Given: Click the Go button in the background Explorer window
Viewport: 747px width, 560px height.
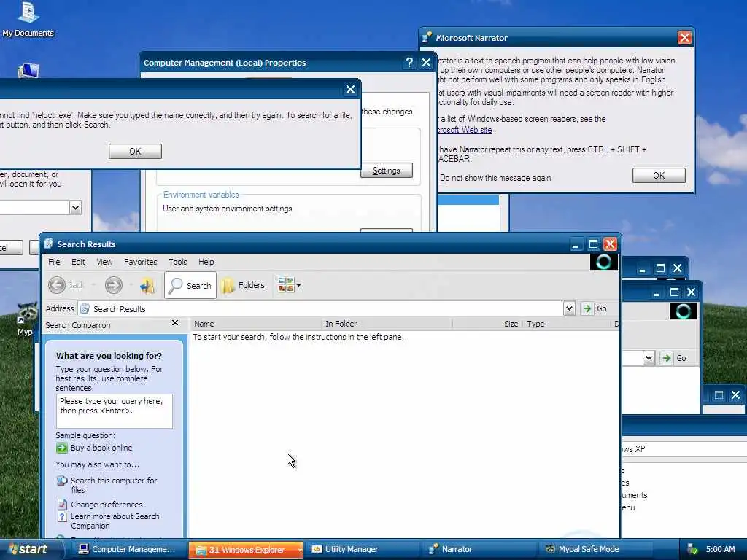Looking at the screenshot, I should (675, 358).
